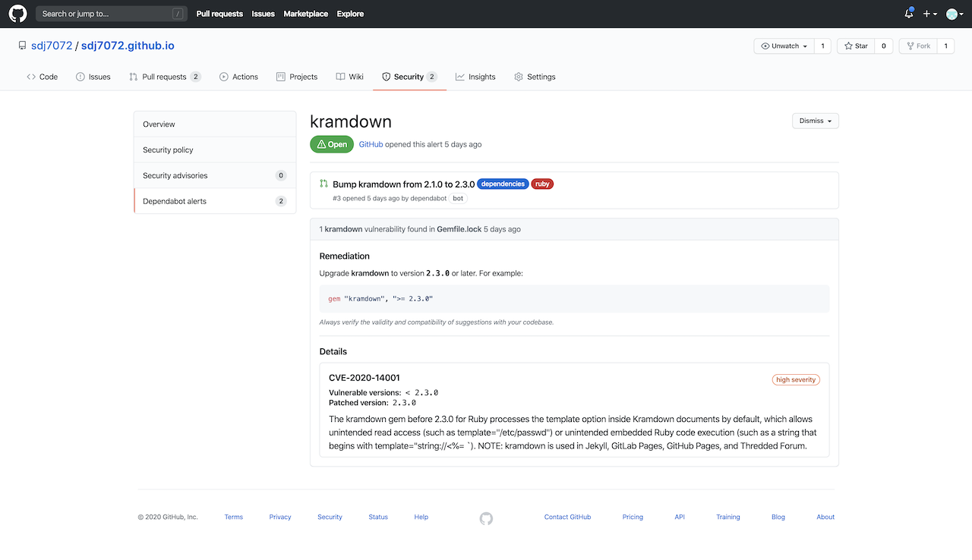Open the Help footer link
The height and width of the screenshot is (560, 972).
(421, 517)
